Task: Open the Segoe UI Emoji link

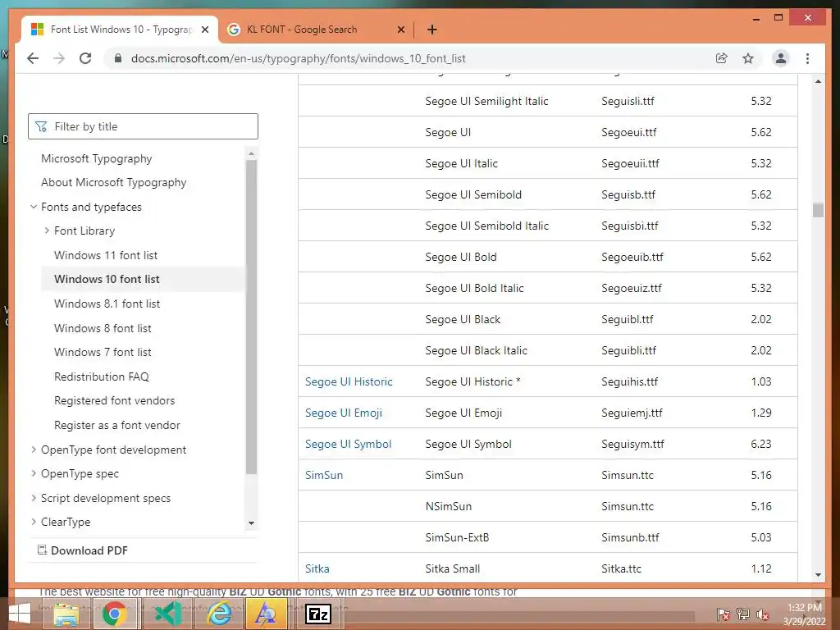Action: click(x=344, y=413)
